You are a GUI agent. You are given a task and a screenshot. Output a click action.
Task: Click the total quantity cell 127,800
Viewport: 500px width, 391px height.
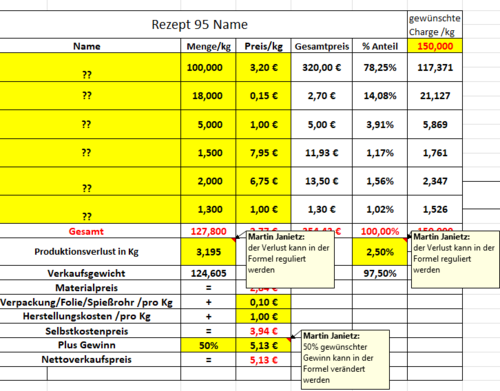coord(208,231)
